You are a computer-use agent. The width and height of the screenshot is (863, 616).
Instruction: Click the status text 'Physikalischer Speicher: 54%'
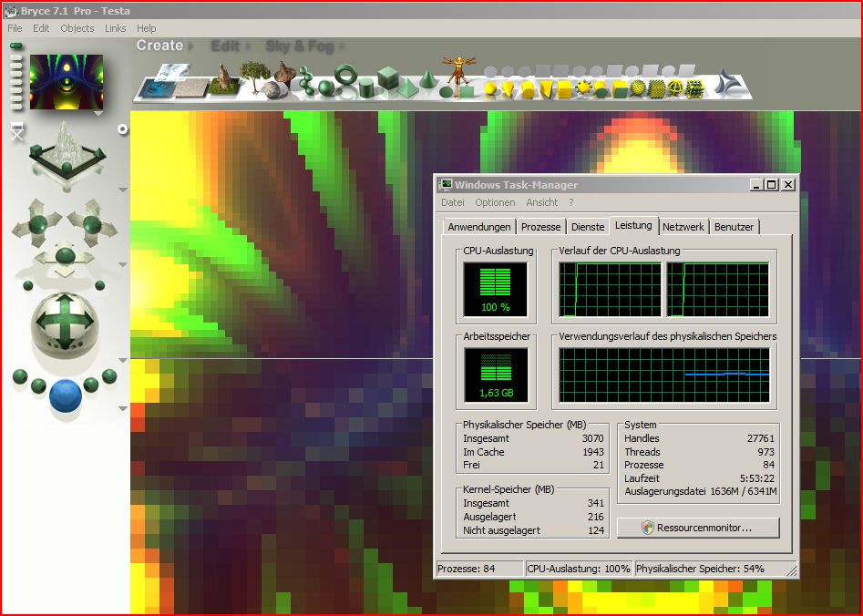[x=700, y=569]
